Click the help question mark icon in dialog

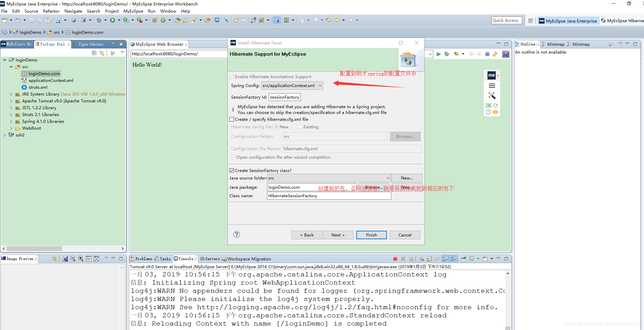[x=237, y=234]
